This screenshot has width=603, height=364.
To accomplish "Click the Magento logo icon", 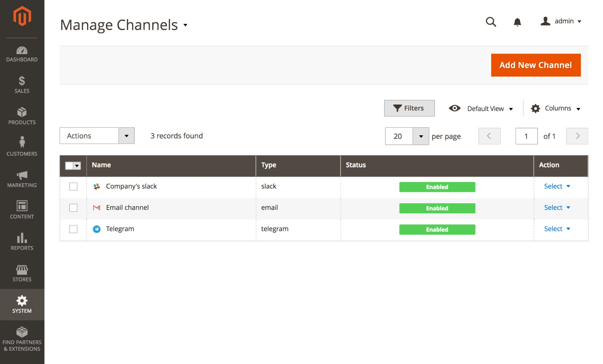I will pyautogui.click(x=22, y=16).
